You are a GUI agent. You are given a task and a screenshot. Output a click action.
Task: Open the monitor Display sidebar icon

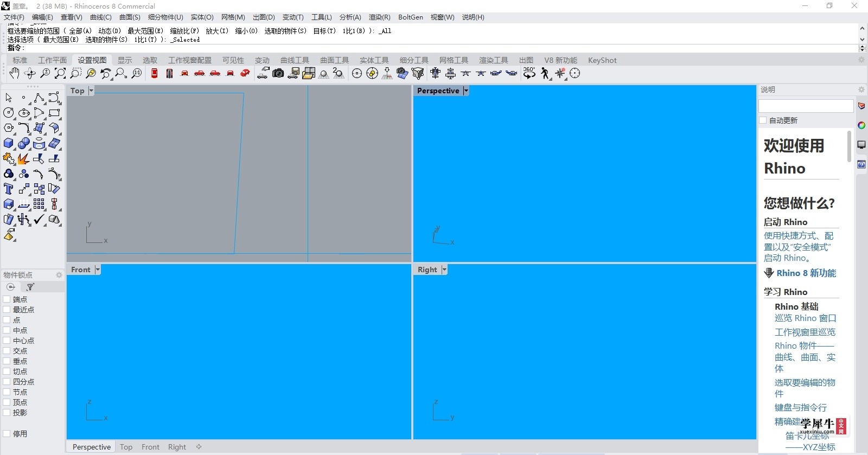[x=861, y=145]
